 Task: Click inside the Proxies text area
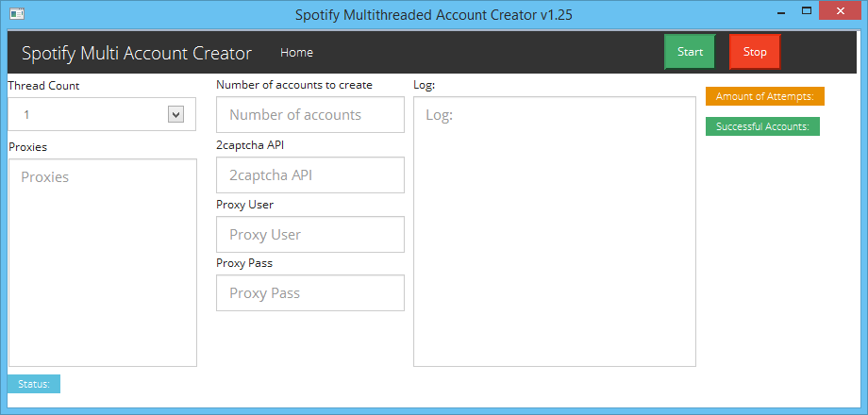tap(103, 263)
